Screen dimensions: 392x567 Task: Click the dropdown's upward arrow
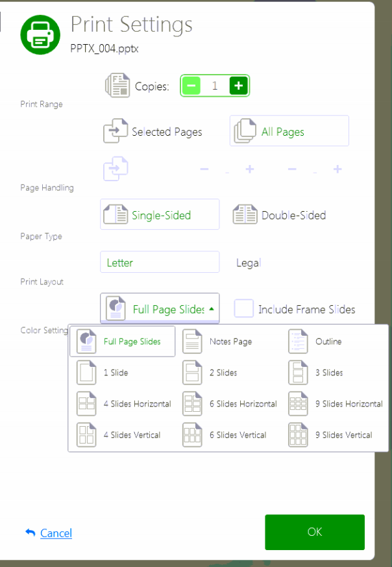click(x=212, y=309)
